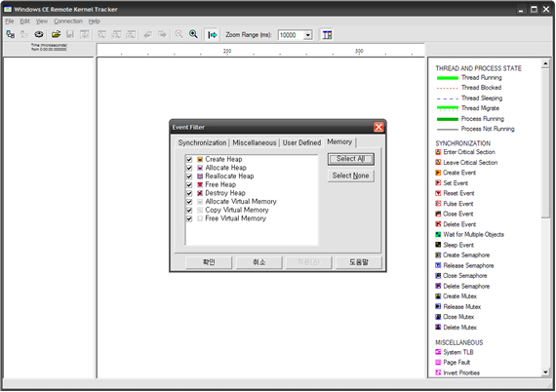The height and width of the screenshot is (392, 556).
Task: Toggle the Free Heap checkbox
Action: point(189,185)
